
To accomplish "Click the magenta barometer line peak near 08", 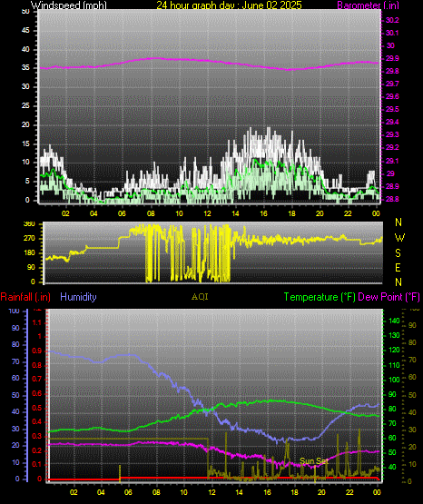I will click(x=156, y=58).
